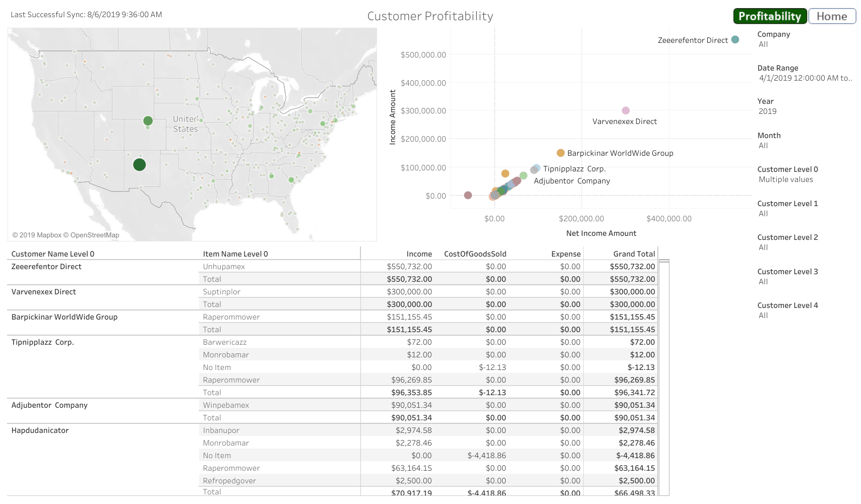861x504 pixels.
Task: Select the Adjubentor Company table row label
Action: point(49,405)
